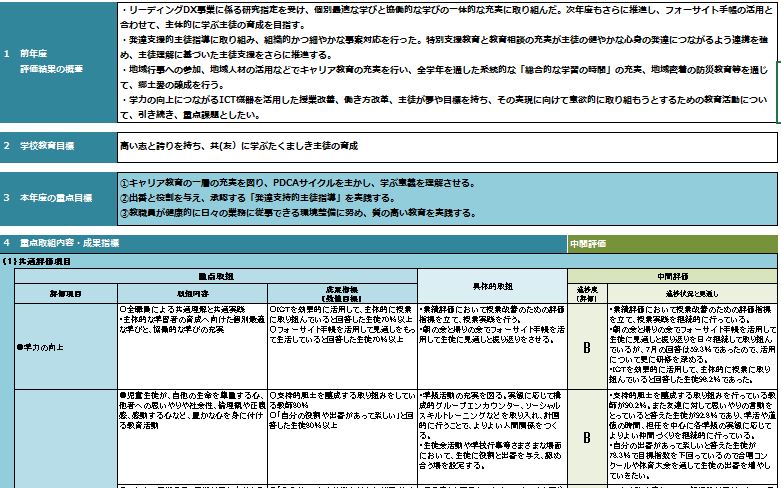The height and width of the screenshot is (488, 781).
Task: Select the '具体的取組' column header
Action: pyautogui.click(x=492, y=285)
